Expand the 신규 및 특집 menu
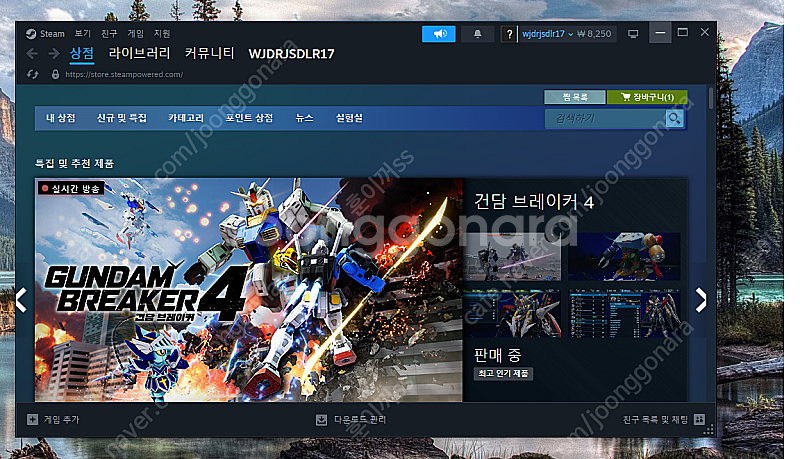 122,118
